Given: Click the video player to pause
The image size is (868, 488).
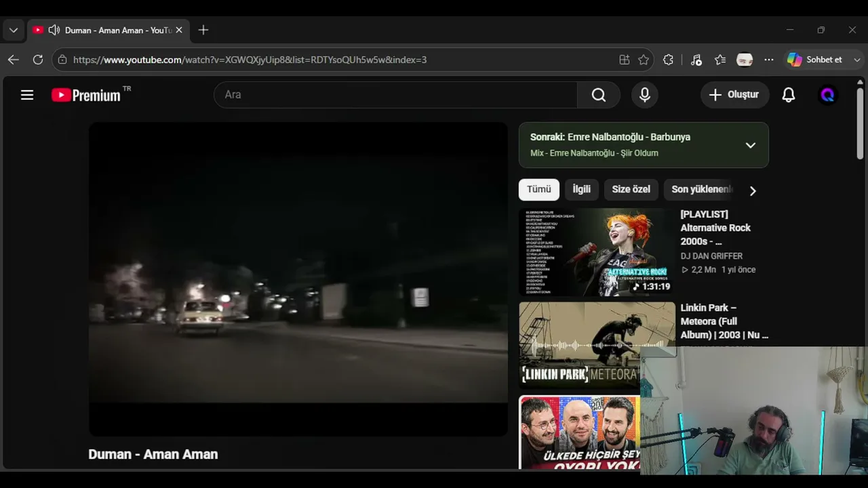Looking at the screenshot, I should [298, 279].
